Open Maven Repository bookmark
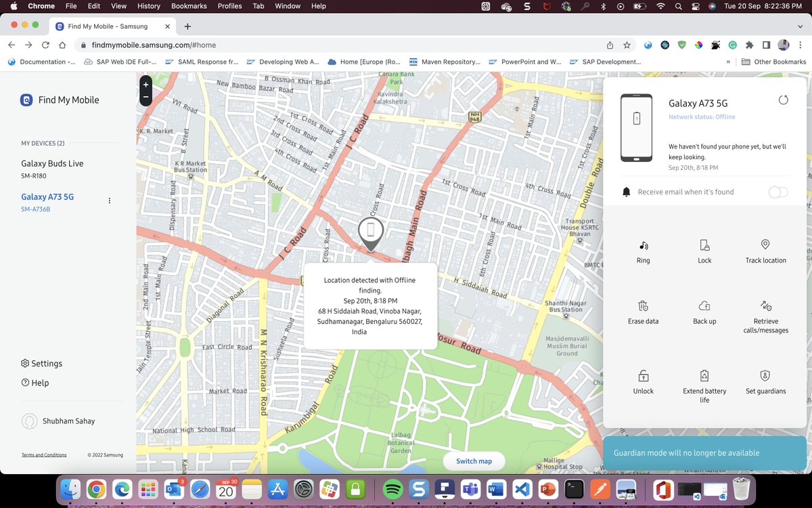 click(x=445, y=62)
